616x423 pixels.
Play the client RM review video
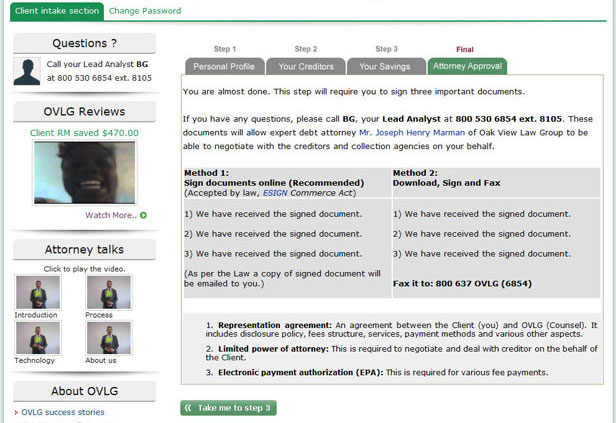click(x=84, y=172)
